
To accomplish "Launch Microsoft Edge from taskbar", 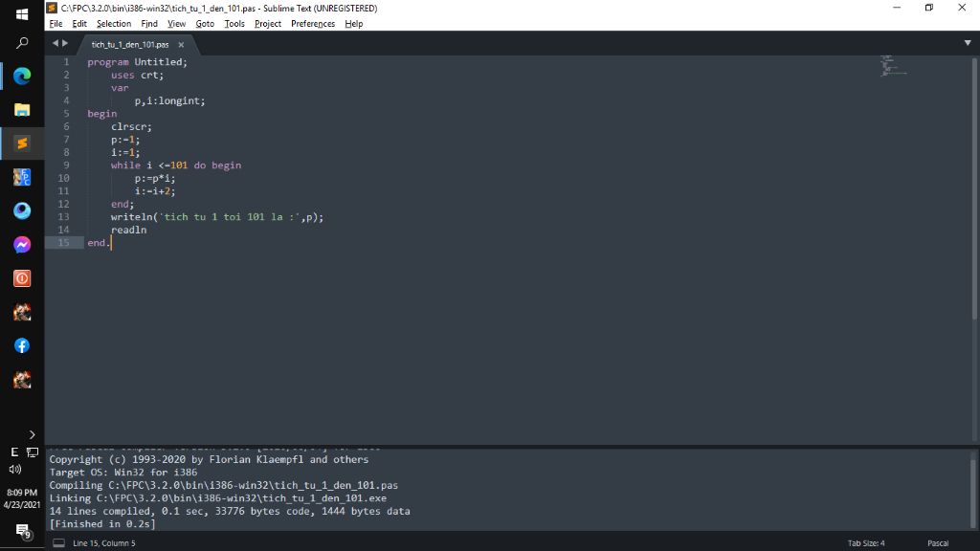I will [22, 77].
